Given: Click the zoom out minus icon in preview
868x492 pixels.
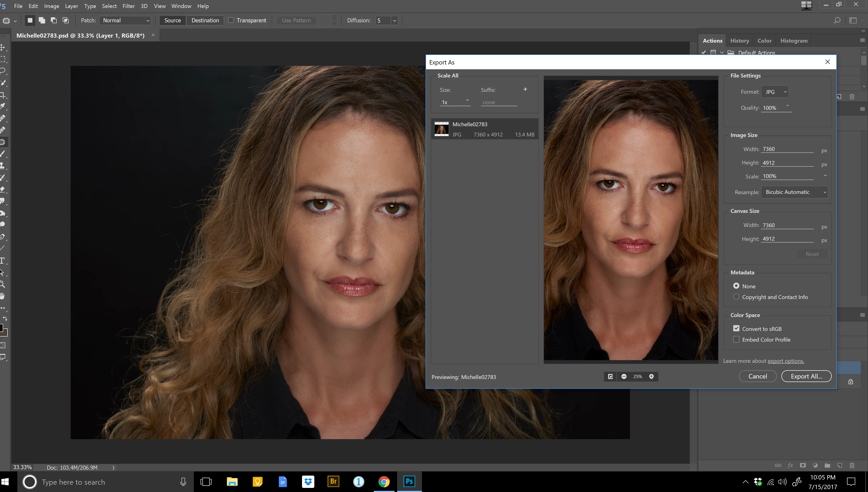Looking at the screenshot, I should (624, 376).
